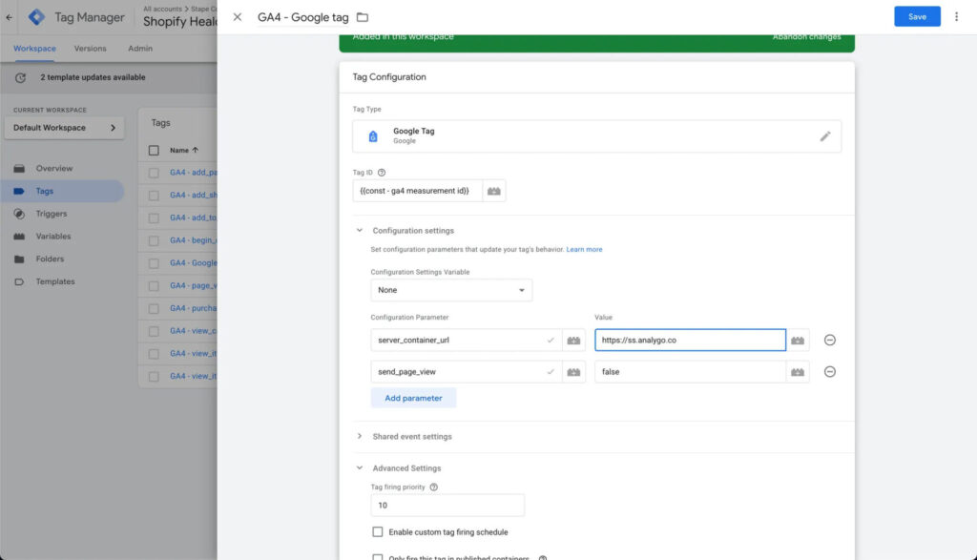Open the Triggers menu in sidebar
The height and width of the screenshot is (560, 977).
[52, 214]
